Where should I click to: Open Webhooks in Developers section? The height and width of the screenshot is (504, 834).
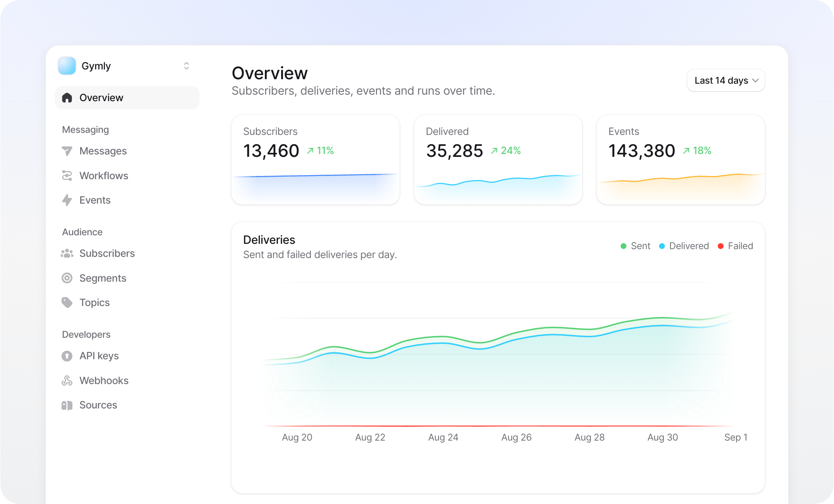pyautogui.click(x=104, y=380)
